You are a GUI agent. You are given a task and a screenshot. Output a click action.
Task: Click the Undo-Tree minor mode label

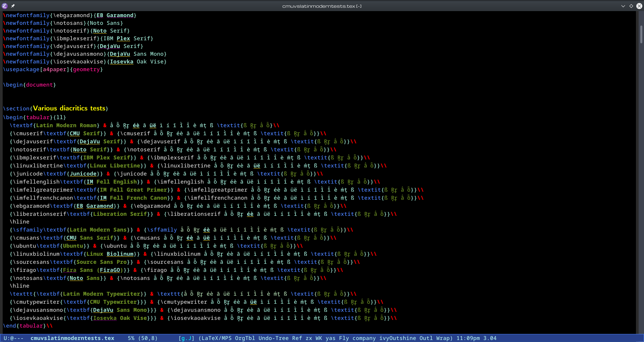point(273,338)
